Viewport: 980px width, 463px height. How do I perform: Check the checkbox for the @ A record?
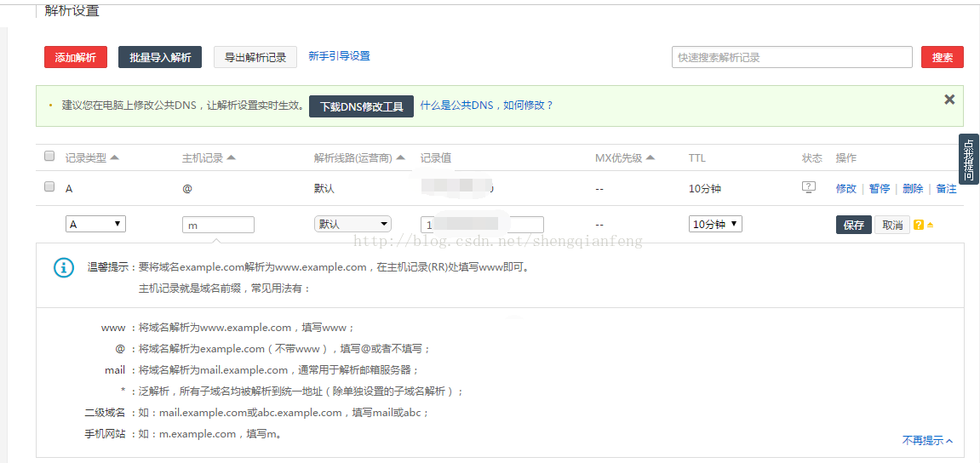(49, 187)
